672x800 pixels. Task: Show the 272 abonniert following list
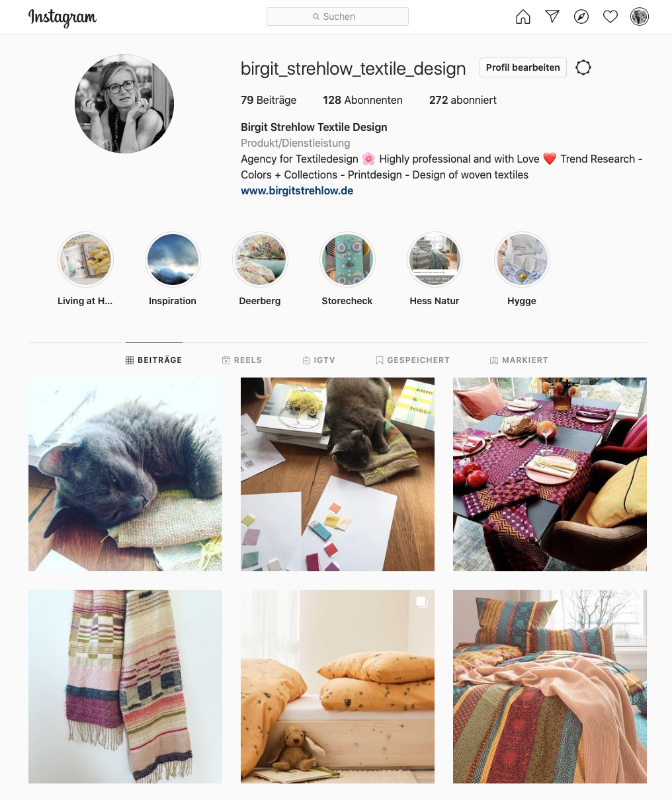463,100
